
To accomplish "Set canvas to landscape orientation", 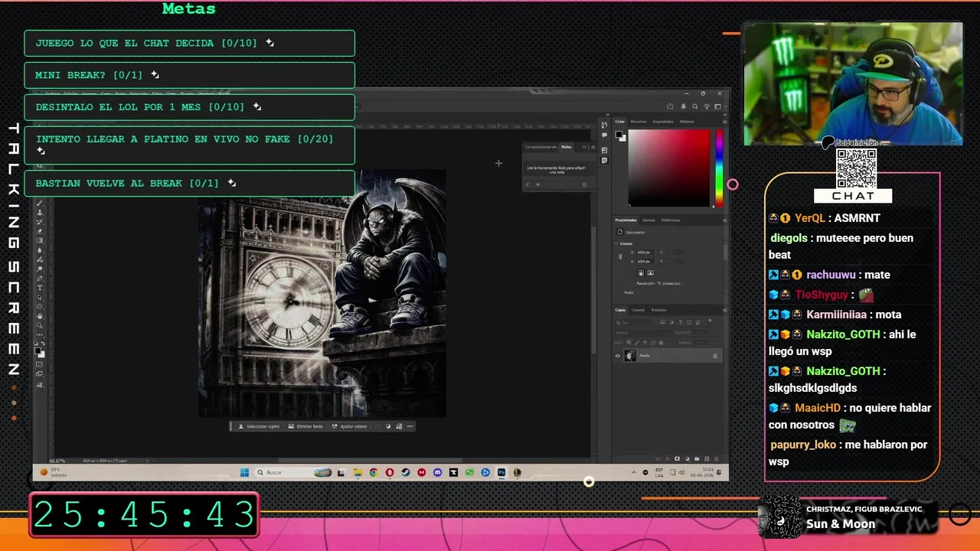I will pyautogui.click(x=651, y=272).
